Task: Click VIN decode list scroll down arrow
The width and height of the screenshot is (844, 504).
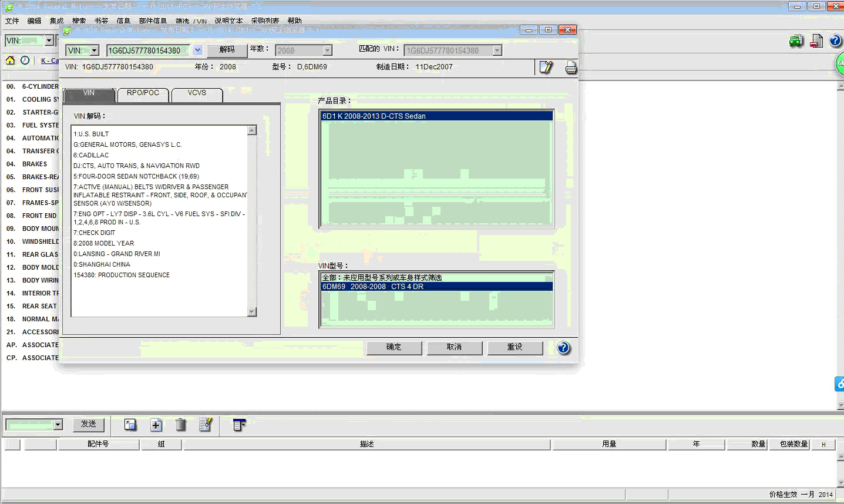Action: click(252, 312)
